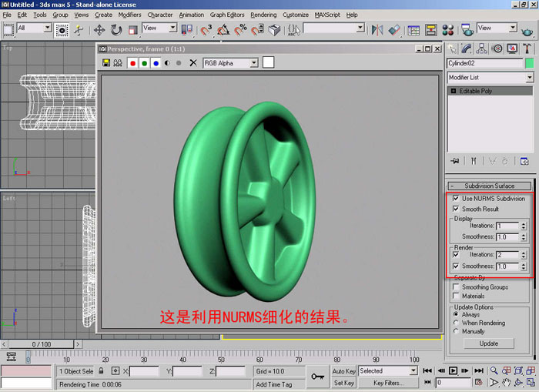Viewport: 539px width, 392px height.
Task: Open the Customize menu
Action: (296, 15)
